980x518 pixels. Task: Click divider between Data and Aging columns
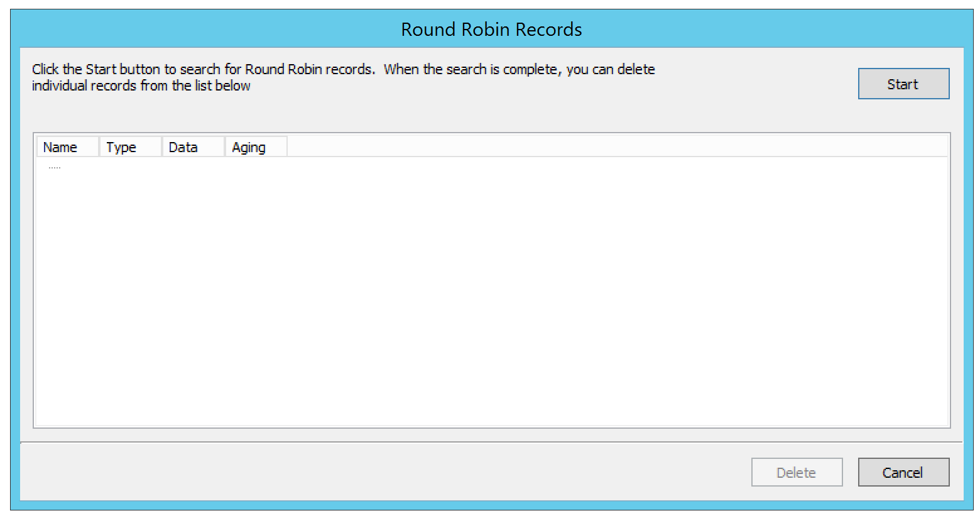tap(225, 147)
